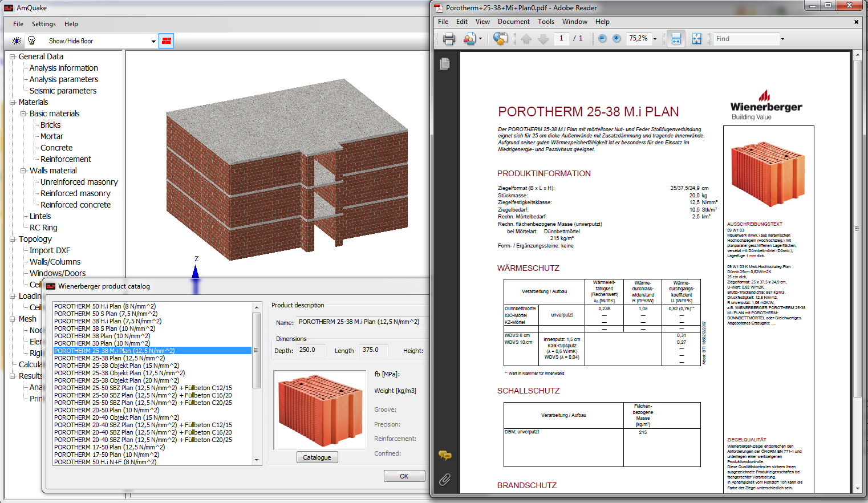
Task: Close the PDF document with the inner X
Action: [x=856, y=22]
